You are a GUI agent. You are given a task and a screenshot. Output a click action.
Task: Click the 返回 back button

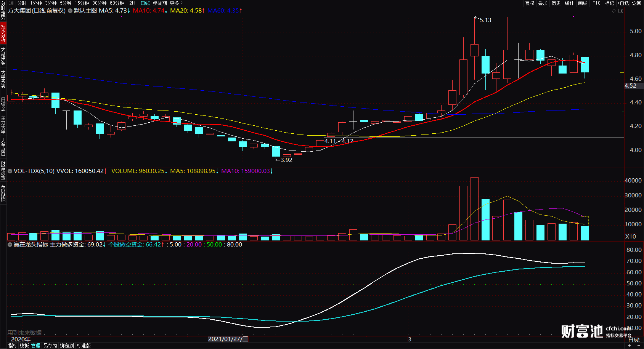click(637, 3)
